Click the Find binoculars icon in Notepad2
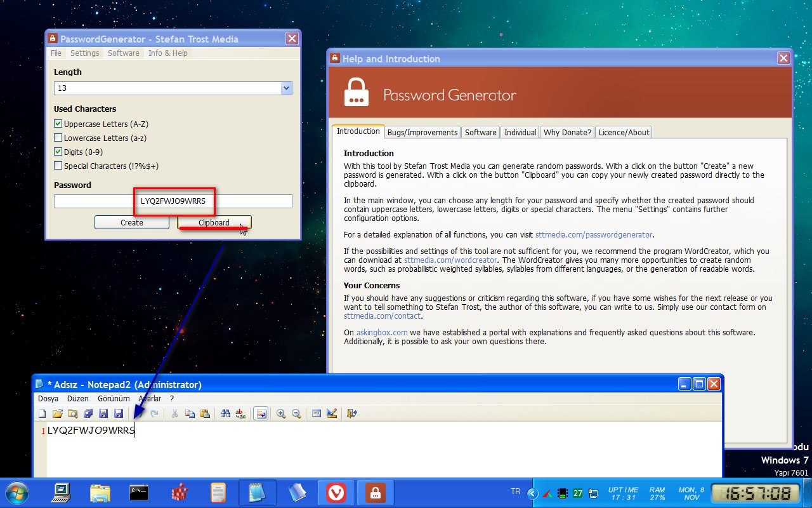The height and width of the screenshot is (508, 812). point(225,413)
